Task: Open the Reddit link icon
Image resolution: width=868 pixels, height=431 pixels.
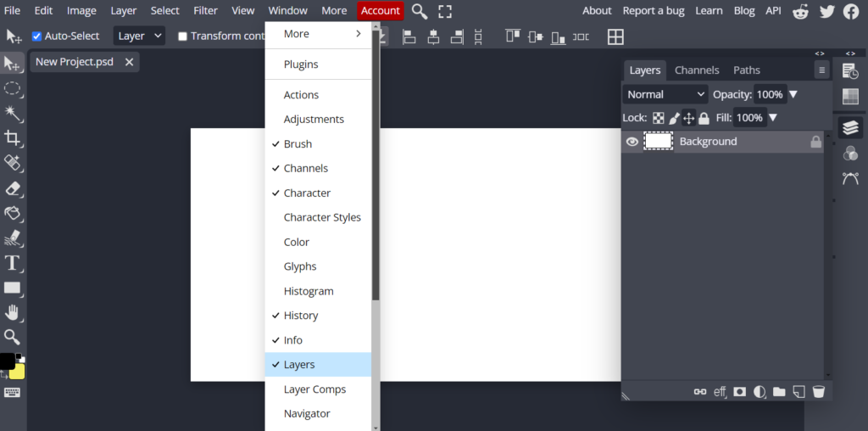Action: click(800, 11)
